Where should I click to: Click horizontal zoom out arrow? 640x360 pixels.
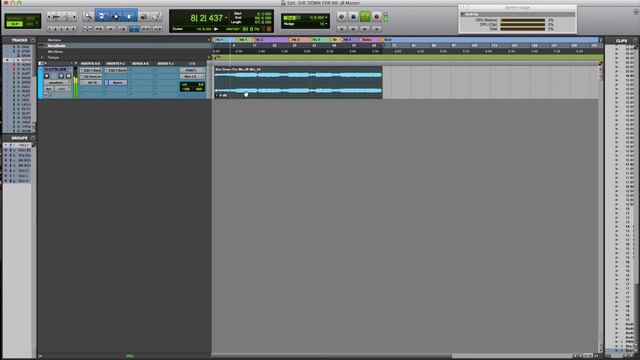pyautogui.click(x=49, y=17)
